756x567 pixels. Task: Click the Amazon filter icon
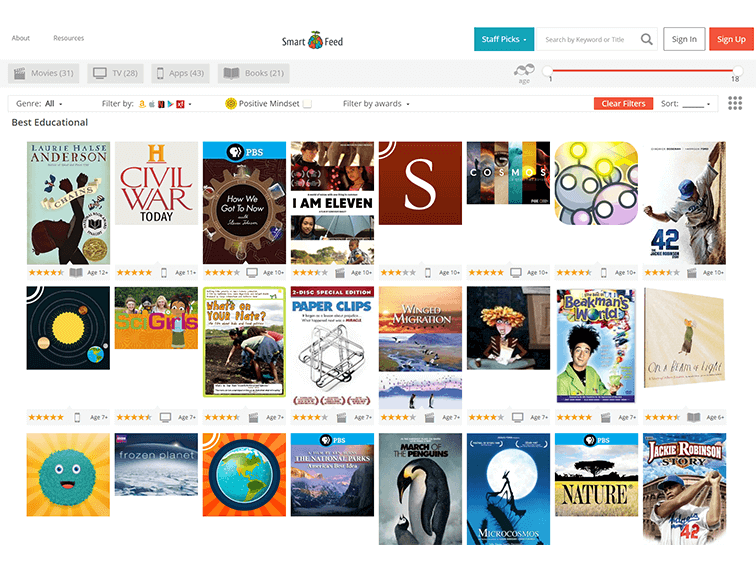(x=142, y=104)
